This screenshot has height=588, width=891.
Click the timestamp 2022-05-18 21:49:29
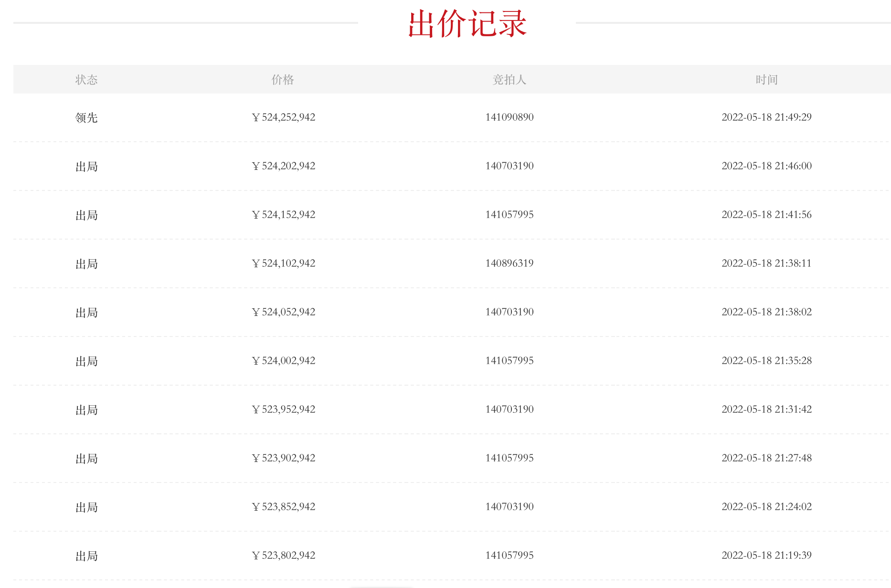pyautogui.click(x=766, y=117)
